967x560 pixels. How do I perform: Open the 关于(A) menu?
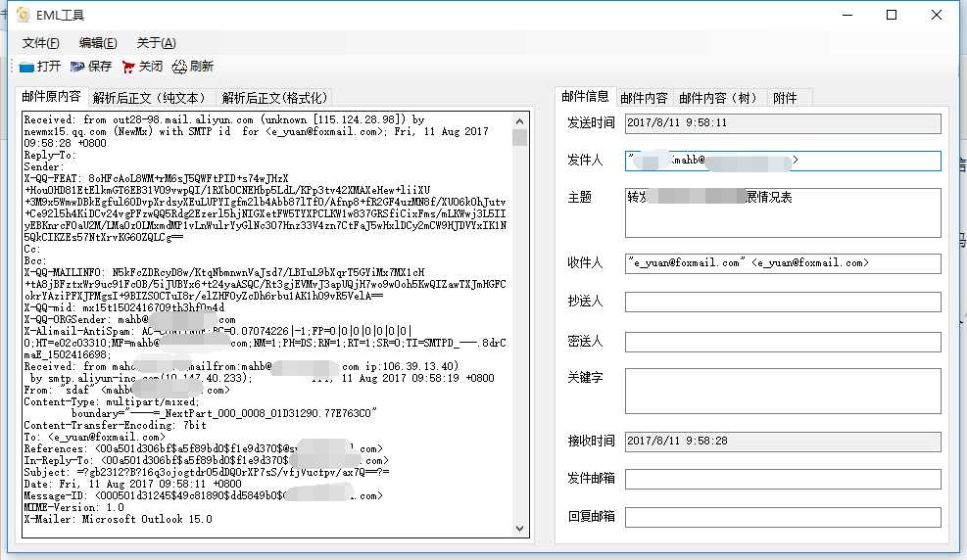(156, 43)
